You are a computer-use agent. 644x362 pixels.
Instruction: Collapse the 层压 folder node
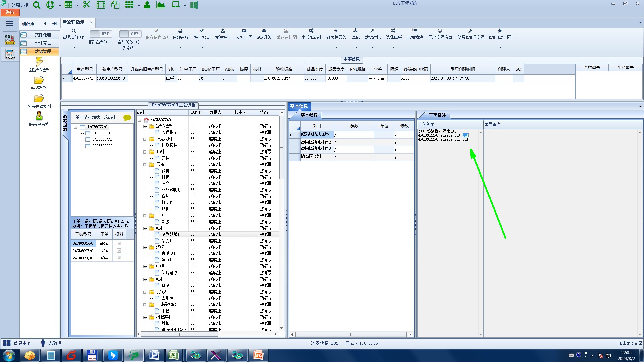(145, 165)
